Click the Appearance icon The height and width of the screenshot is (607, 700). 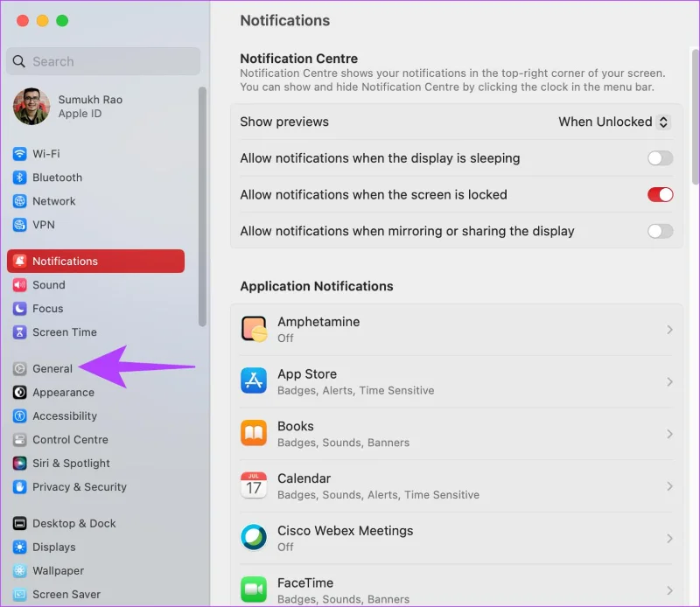click(x=19, y=393)
